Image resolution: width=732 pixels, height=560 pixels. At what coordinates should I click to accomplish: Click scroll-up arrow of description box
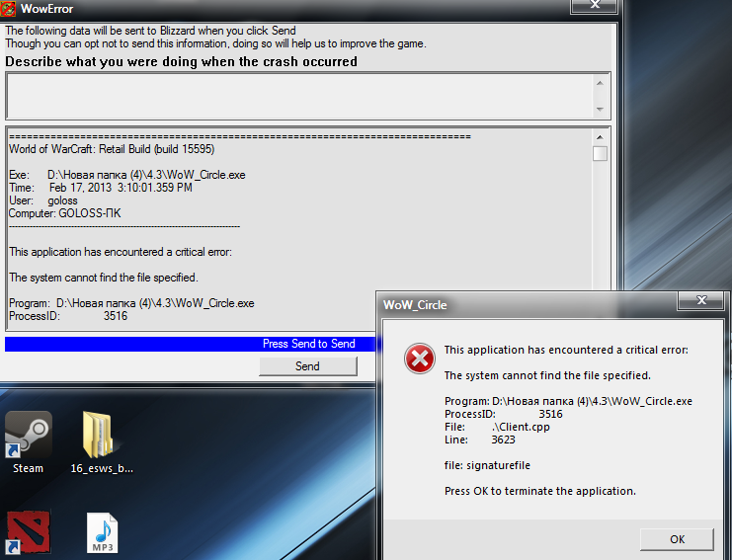tap(600, 83)
